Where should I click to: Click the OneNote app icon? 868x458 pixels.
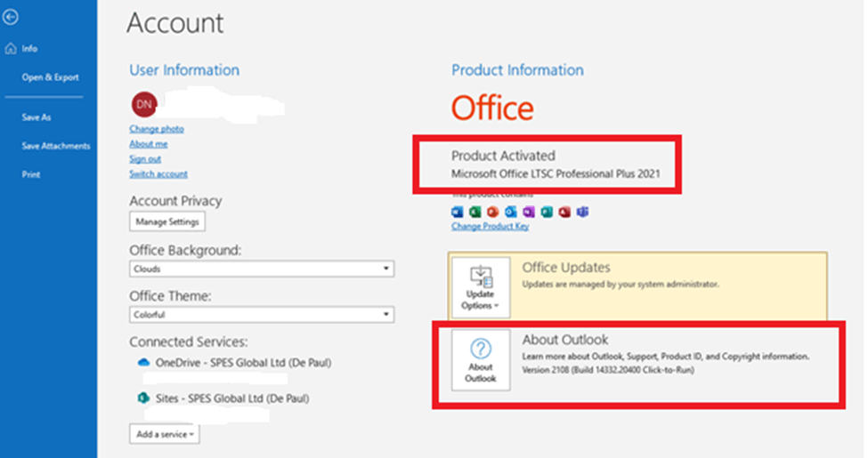point(529,212)
